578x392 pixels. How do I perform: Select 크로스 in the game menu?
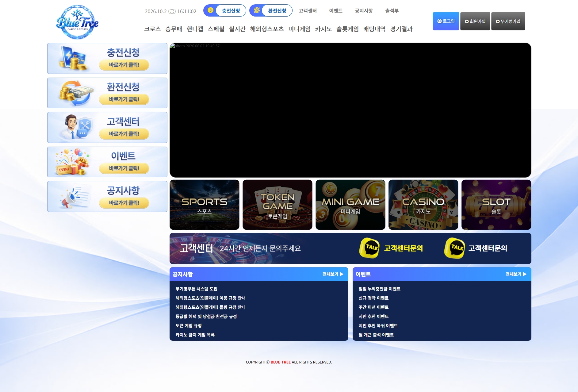[152, 29]
